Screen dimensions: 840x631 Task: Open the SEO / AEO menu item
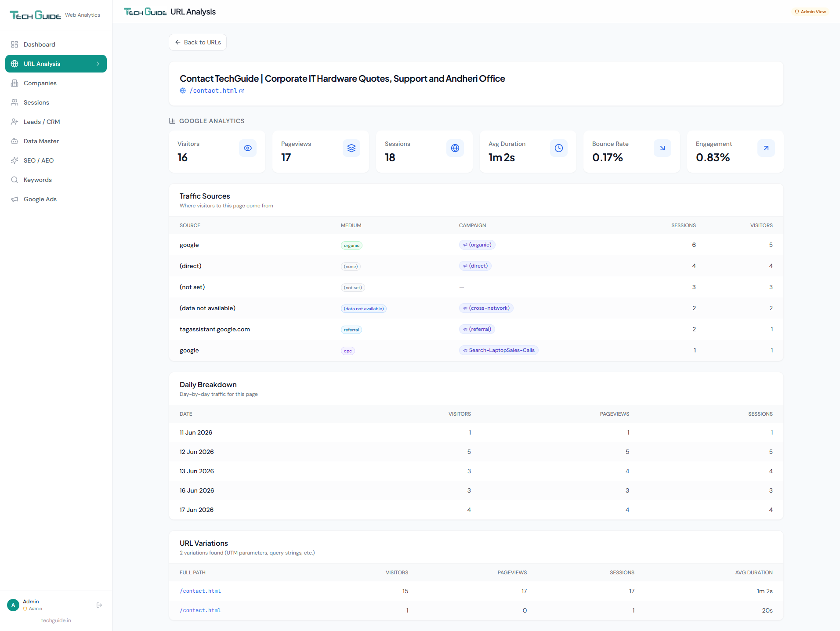[56, 160]
